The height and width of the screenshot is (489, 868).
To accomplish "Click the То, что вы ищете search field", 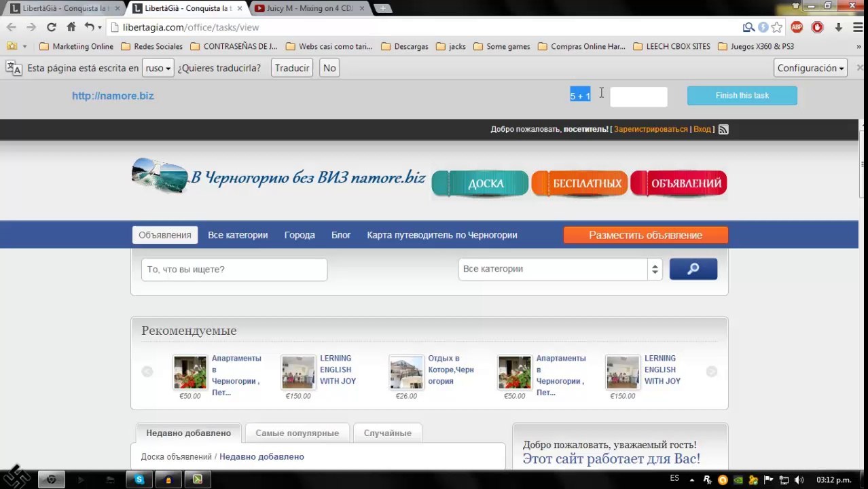I will click(x=234, y=270).
